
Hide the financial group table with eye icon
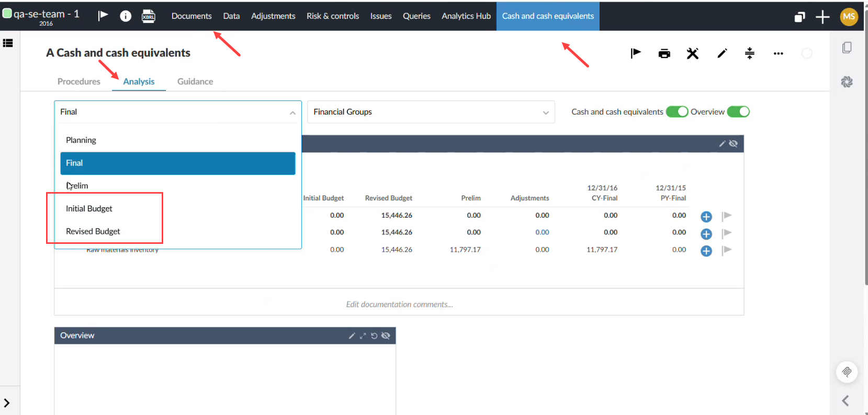click(x=733, y=143)
